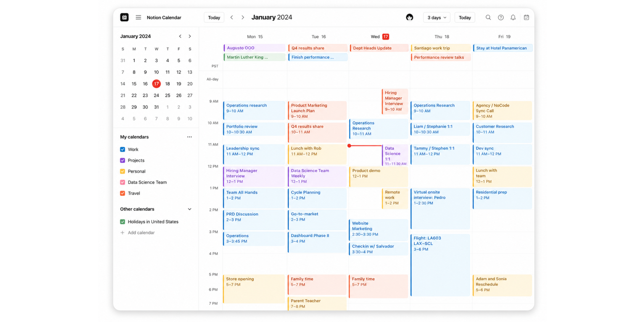Image resolution: width=644 pixels, height=322 pixels.
Task: Open the 3 days view dropdown
Action: (437, 17)
